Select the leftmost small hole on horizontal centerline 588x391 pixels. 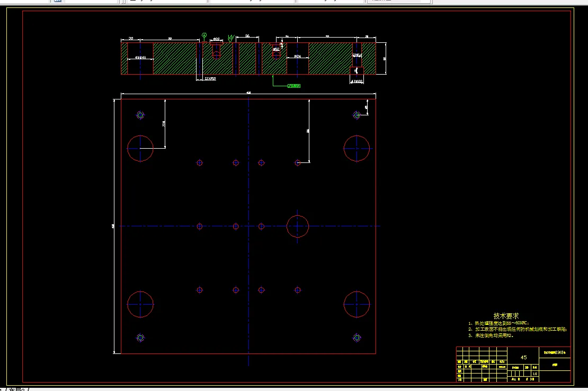pos(200,226)
